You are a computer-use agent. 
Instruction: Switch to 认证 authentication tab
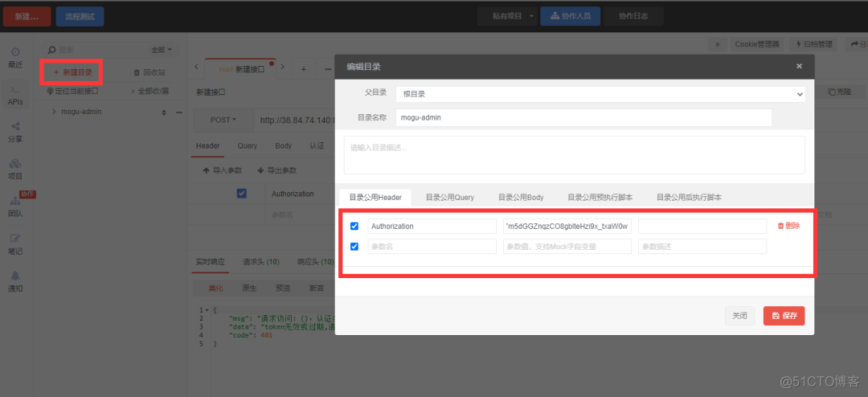[317, 146]
